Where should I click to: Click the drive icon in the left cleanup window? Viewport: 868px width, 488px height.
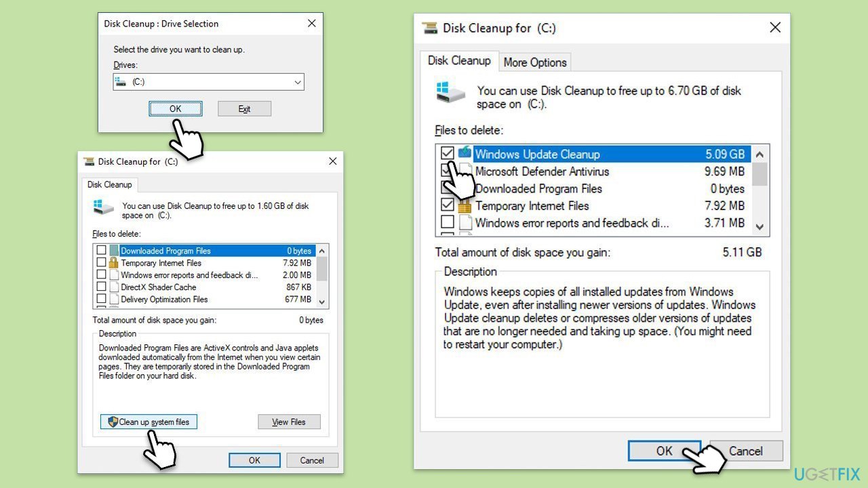104,207
